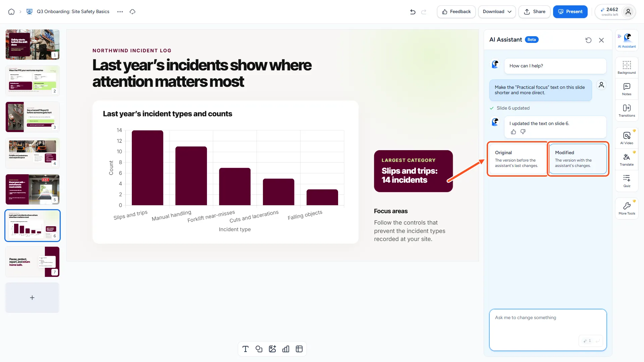Select the Original version card
This screenshot has width=644, height=362.
click(x=518, y=159)
